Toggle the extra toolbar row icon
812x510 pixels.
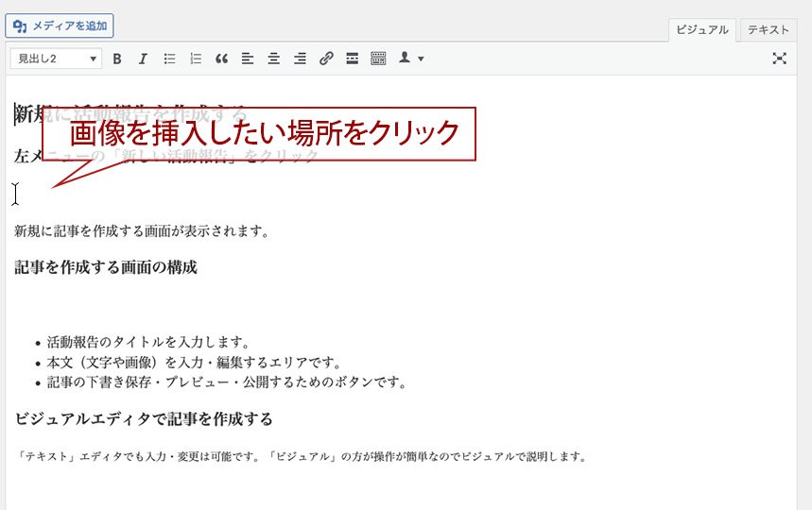[x=378, y=59]
